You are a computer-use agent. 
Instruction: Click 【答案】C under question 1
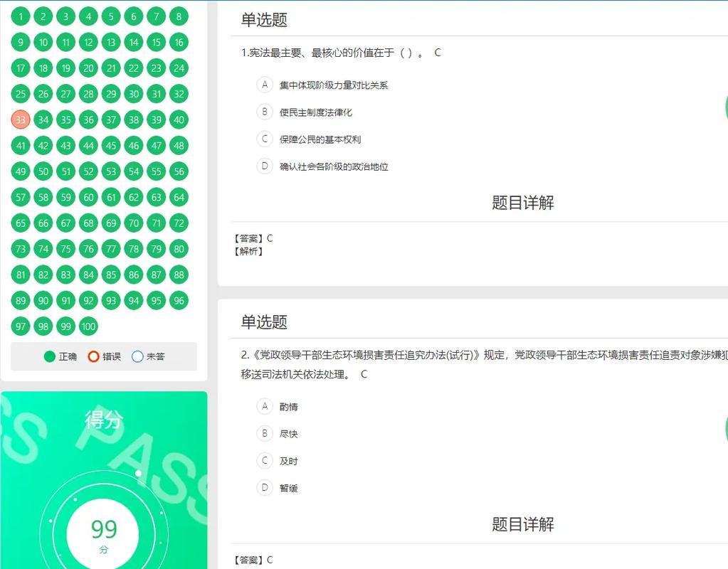click(253, 238)
